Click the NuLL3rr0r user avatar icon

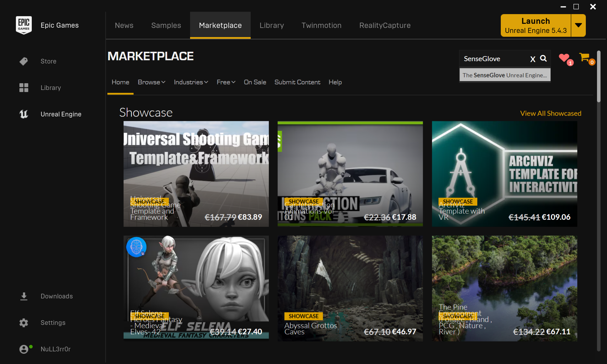click(24, 349)
